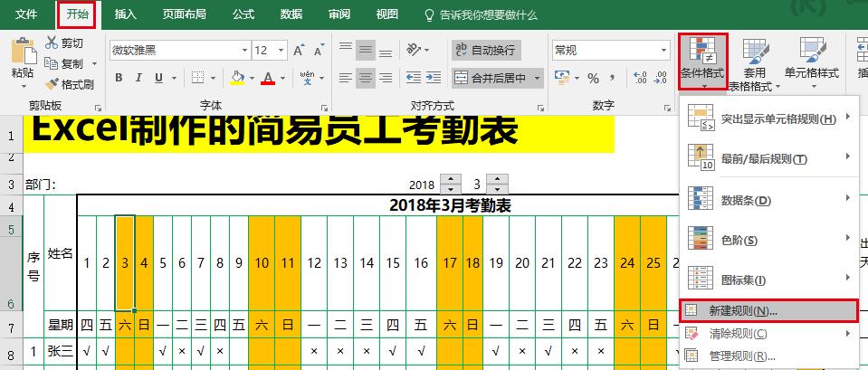
Task: Switch to the Home 开始 tab
Action: click(x=78, y=14)
